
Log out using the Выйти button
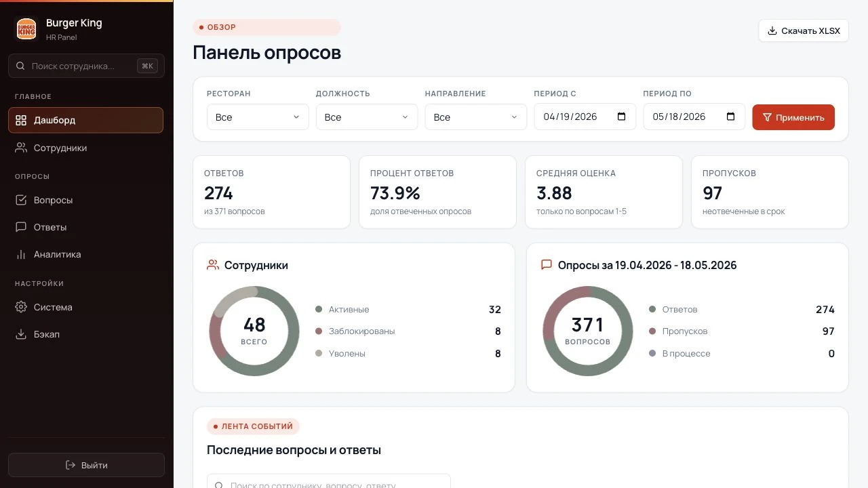tap(86, 465)
